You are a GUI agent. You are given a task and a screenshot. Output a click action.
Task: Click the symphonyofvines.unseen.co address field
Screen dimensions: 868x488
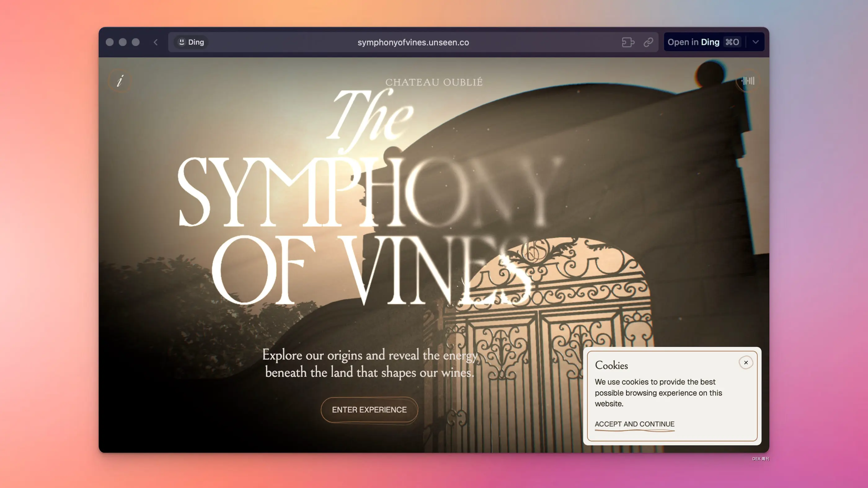[x=413, y=42]
